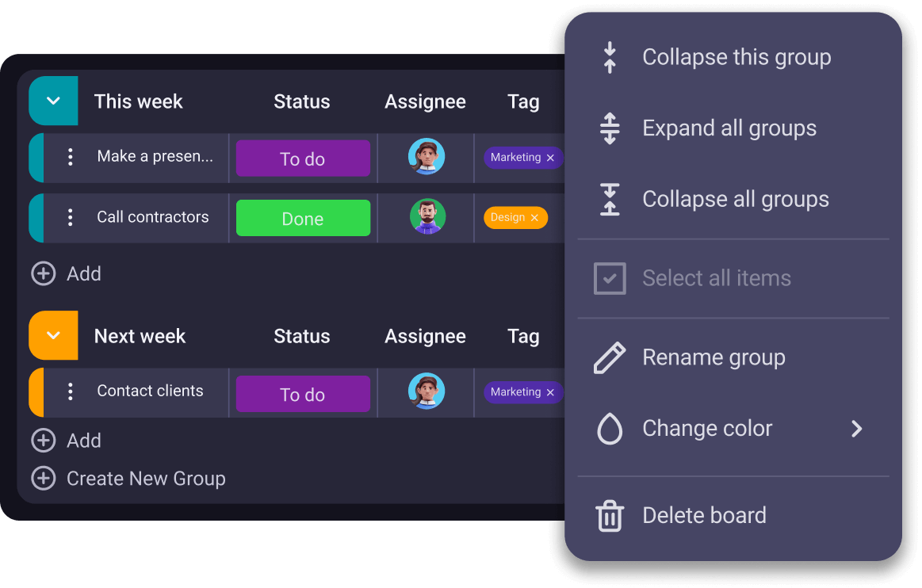This screenshot has height=588, width=922.
Task: Click the Done status label on Call contractors
Action: tap(303, 217)
